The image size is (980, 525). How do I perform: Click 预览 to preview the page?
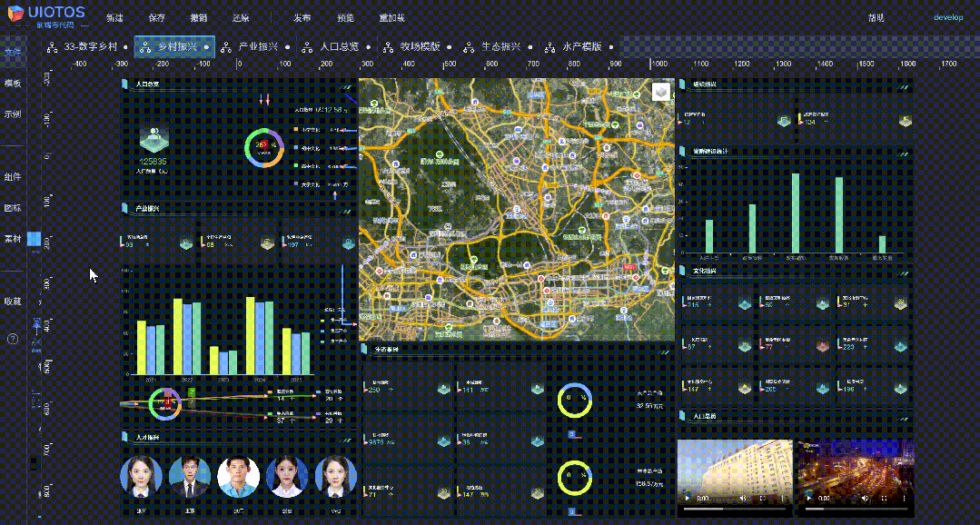[346, 18]
